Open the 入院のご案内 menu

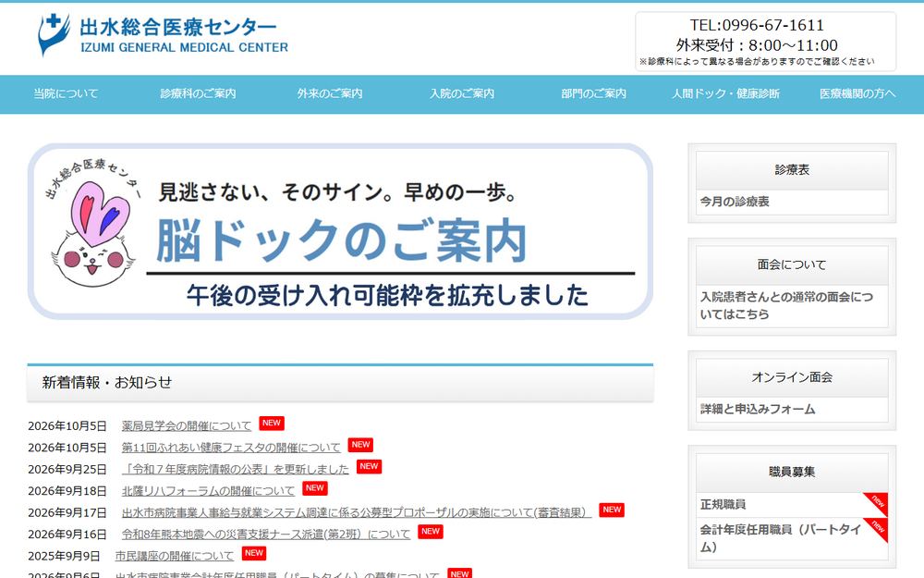click(x=462, y=93)
